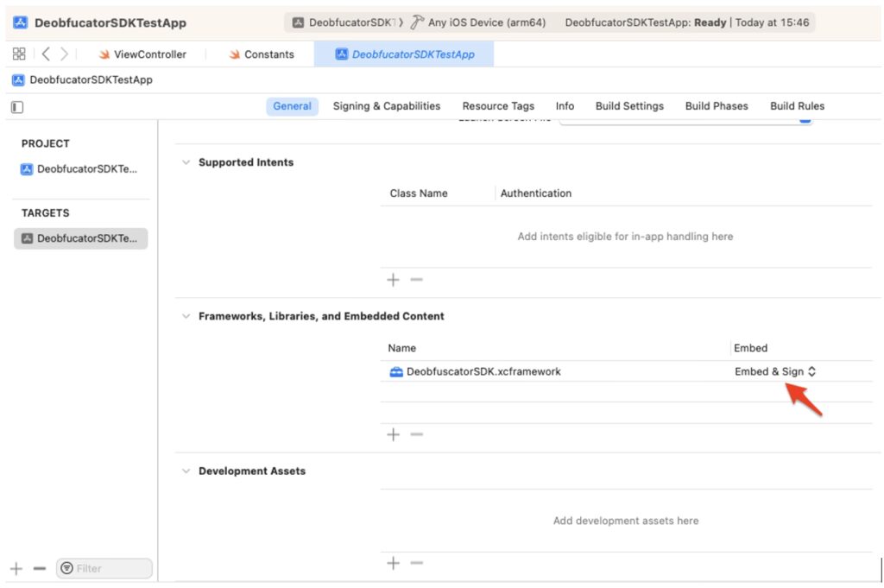Viewport: 884px width, 588px height.
Task: Collapse Frameworks, Libraries, and Embedded Content
Action: [x=186, y=317]
